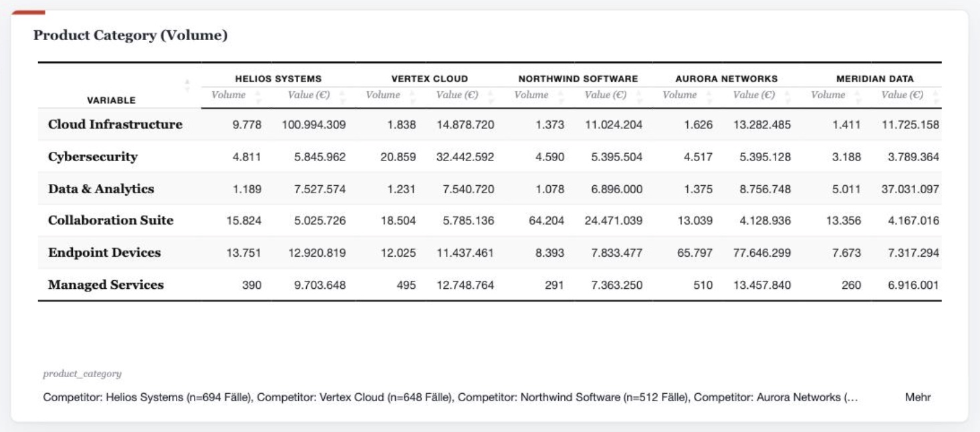
Task: Click the Vertex Cloud cell 20.859
Action: click(398, 157)
